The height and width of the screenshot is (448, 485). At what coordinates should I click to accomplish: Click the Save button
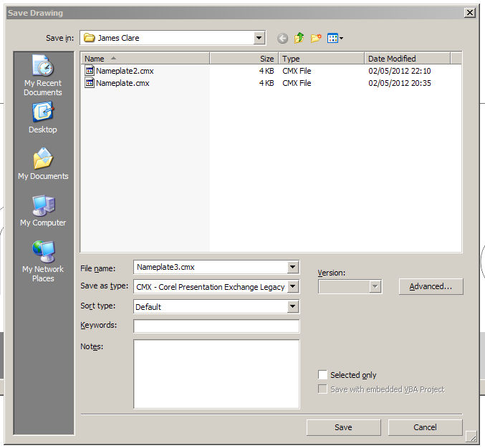[343, 427]
